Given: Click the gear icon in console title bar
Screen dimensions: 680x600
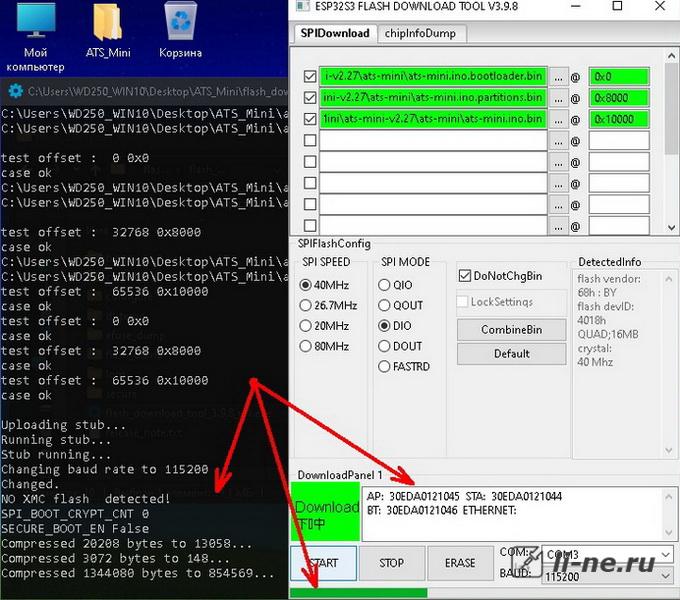Looking at the screenshot, I should click(16, 91).
